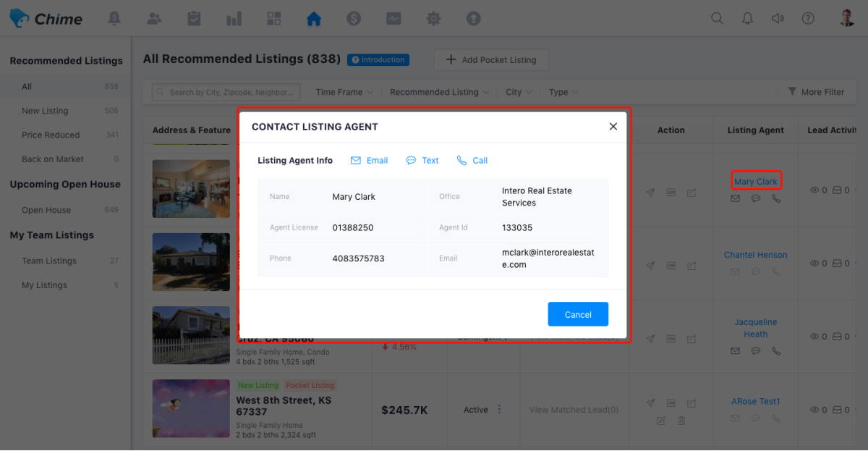Screen dimensions: 868x451
Task: Select Price Reduced in the sidebar
Action: (x=51, y=135)
